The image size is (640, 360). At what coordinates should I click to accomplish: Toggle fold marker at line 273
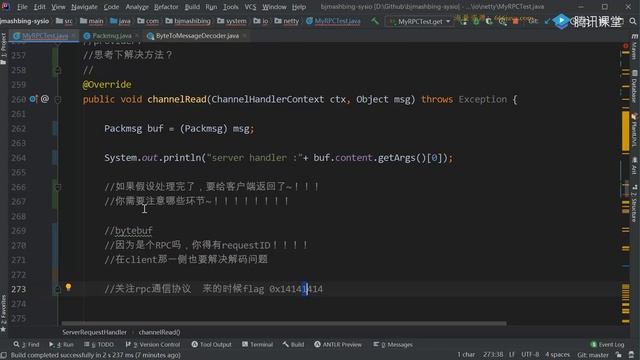pyautogui.click(x=58, y=289)
